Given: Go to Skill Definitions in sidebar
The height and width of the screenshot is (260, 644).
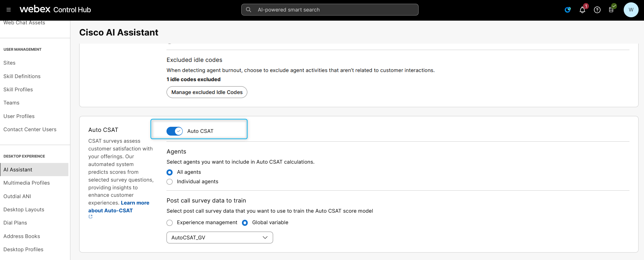Looking at the screenshot, I should pos(22,76).
